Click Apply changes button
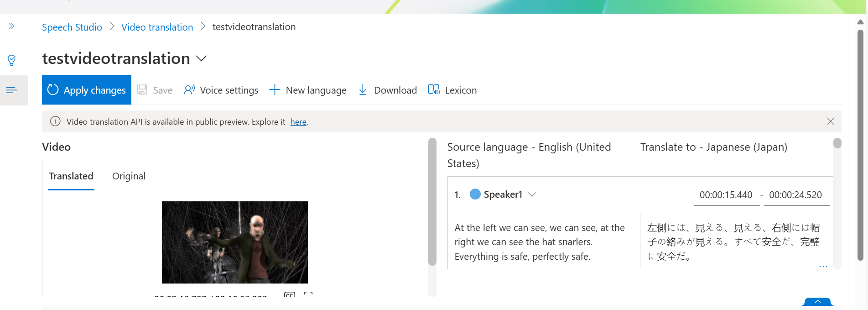The image size is (868, 310). [x=87, y=90]
